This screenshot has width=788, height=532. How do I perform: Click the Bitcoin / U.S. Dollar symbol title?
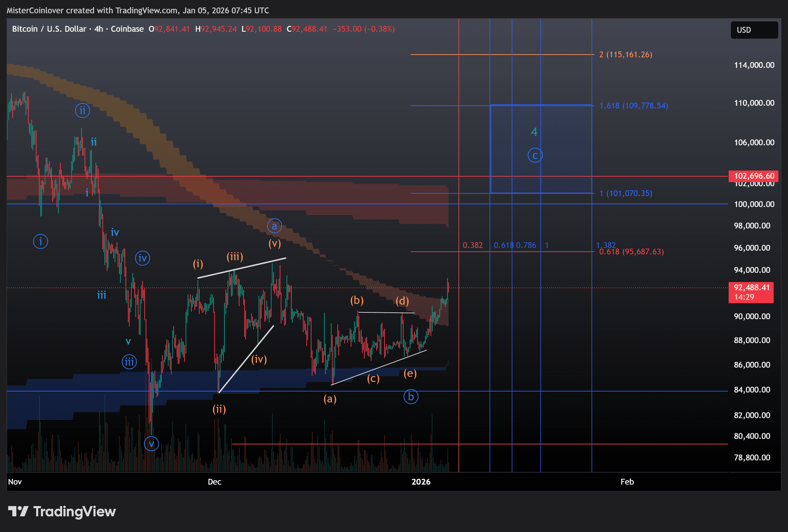(49, 29)
